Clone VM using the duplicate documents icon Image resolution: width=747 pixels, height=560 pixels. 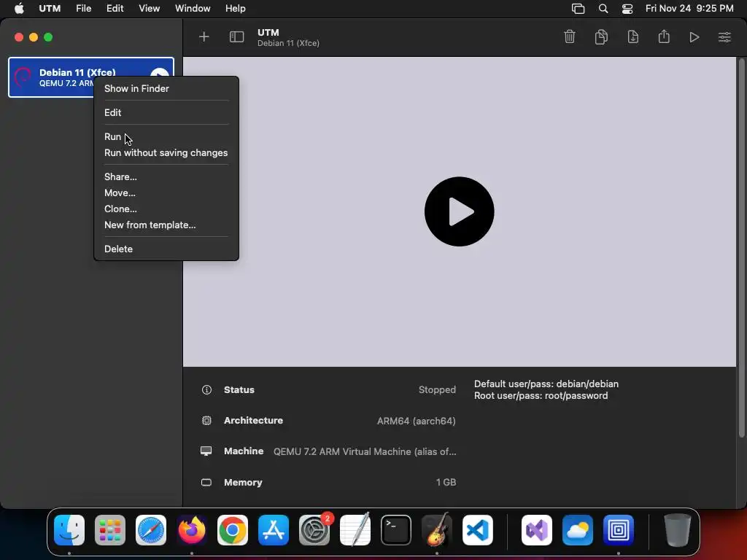click(601, 36)
